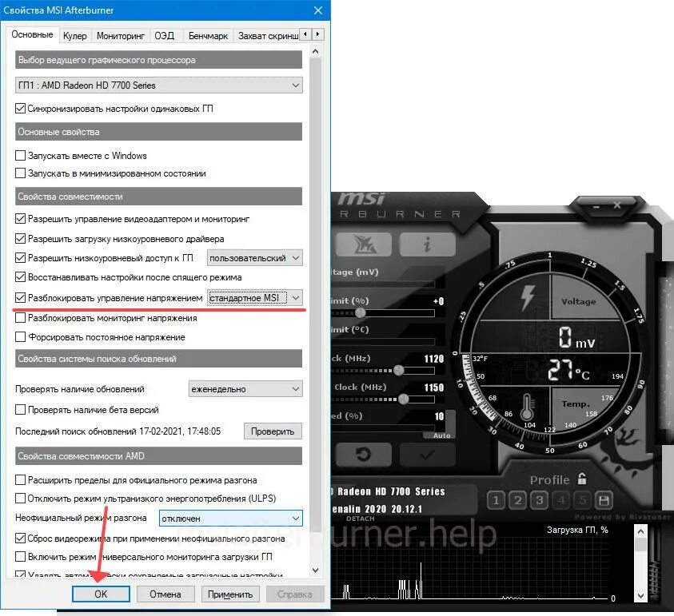Viewport: 674px width, 616px height.
Task: Open the master GPU selection dropdown
Action: (158, 85)
